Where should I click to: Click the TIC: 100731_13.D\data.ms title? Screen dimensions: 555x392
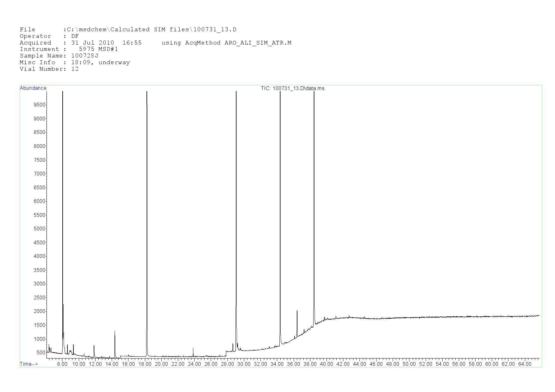292,89
